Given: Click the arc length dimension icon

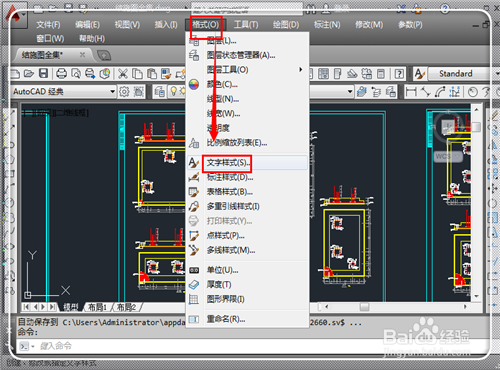Looking at the screenshot, I should point(440,91).
